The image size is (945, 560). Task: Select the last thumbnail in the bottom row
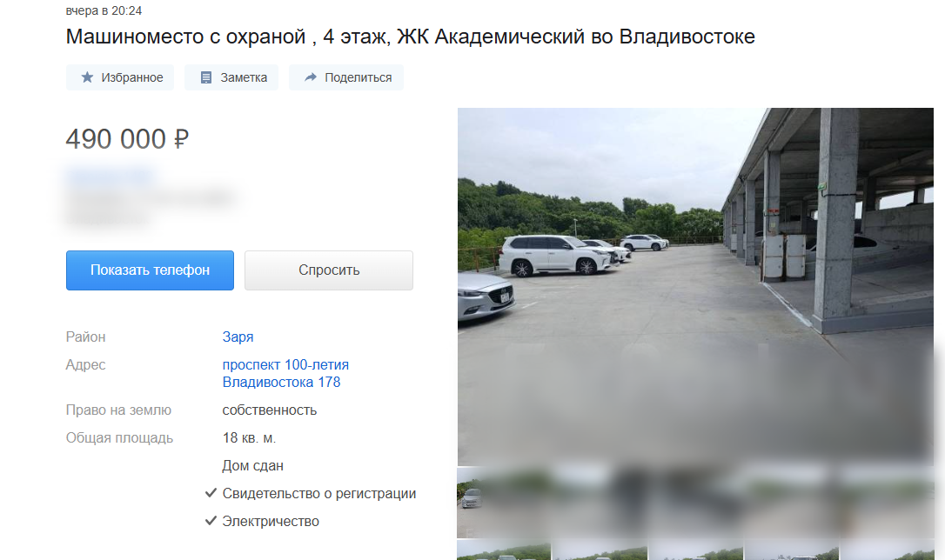(887, 550)
